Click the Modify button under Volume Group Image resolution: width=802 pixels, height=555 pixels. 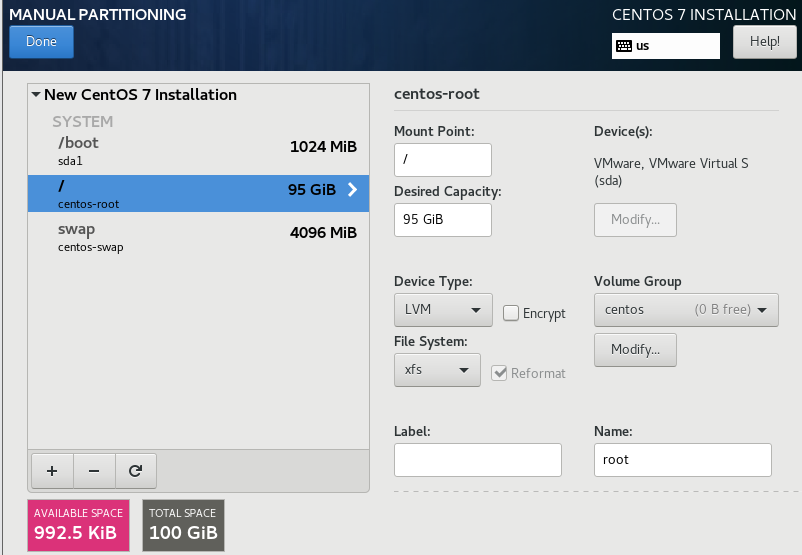pyautogui.click(x=635, y=350)
